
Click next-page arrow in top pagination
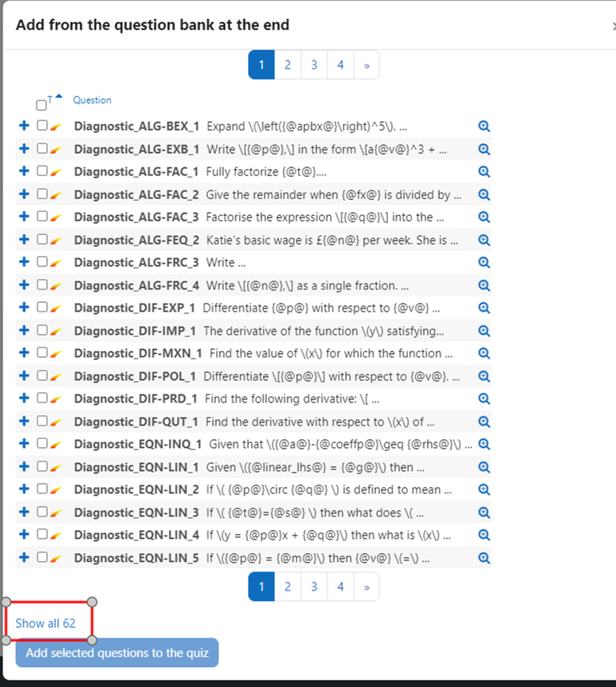[x=367, y=65]
